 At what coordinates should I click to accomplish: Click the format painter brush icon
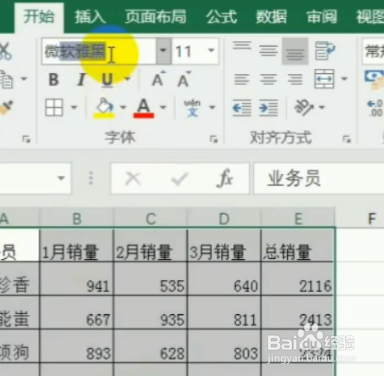[x=6, y=108]
